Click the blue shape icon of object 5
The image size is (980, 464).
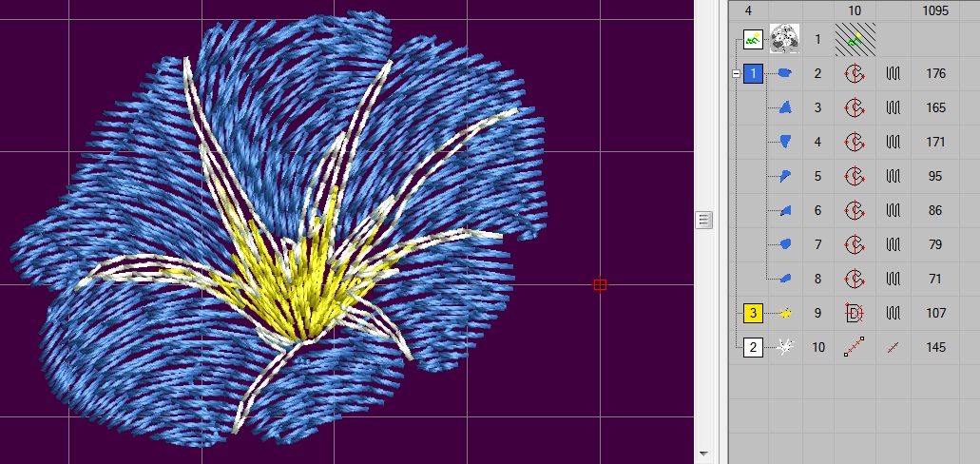[785, 176]
